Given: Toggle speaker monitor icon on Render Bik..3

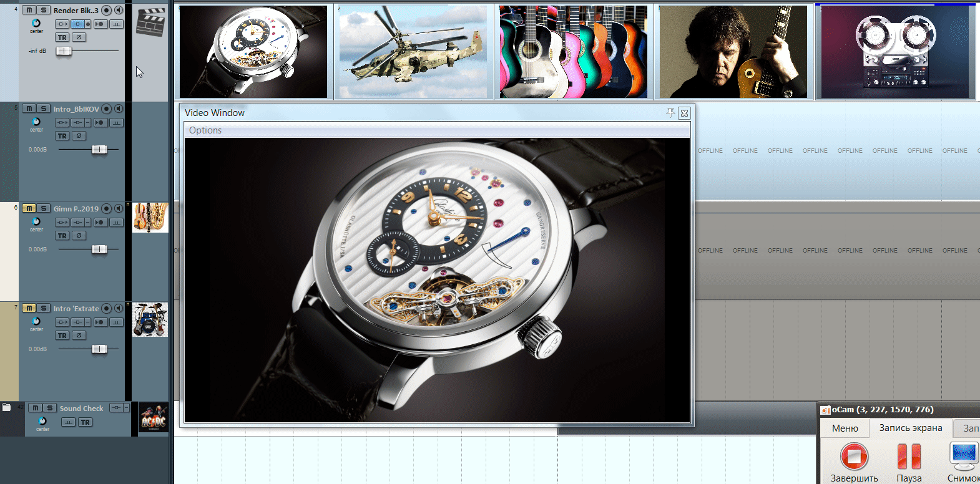Looking at the screenshot, I should [x=119, y=10].
